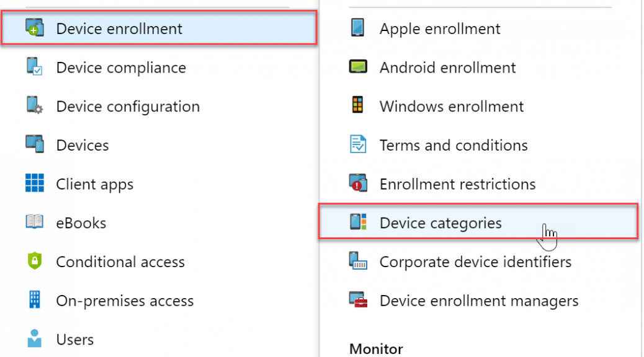Select Device compliance in left menu
This screenshot has height=357, width=644.
tap(121, 68)
